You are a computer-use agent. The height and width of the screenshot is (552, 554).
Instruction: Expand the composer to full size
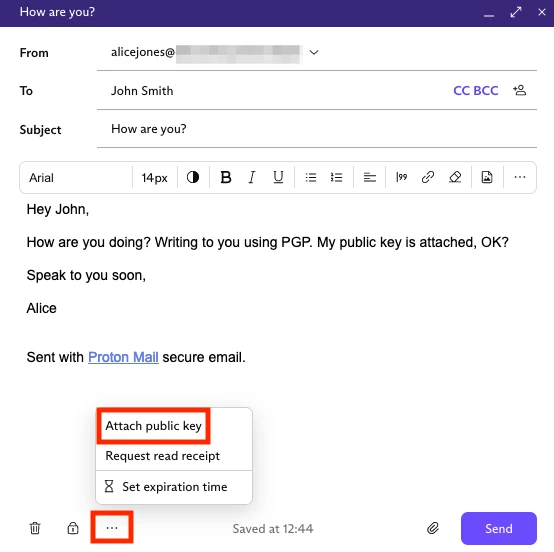516,12
